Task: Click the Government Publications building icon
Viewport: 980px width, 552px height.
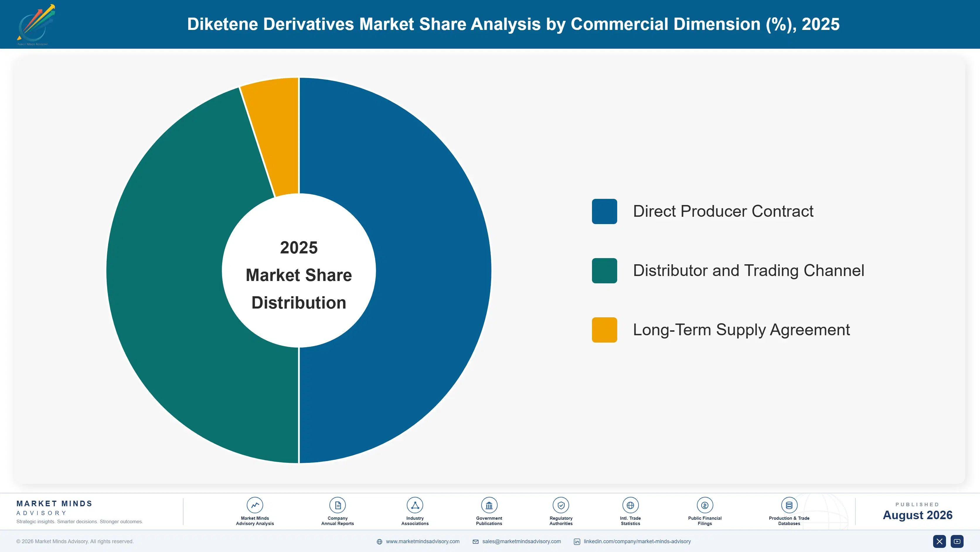Action: tap(489, 505)
